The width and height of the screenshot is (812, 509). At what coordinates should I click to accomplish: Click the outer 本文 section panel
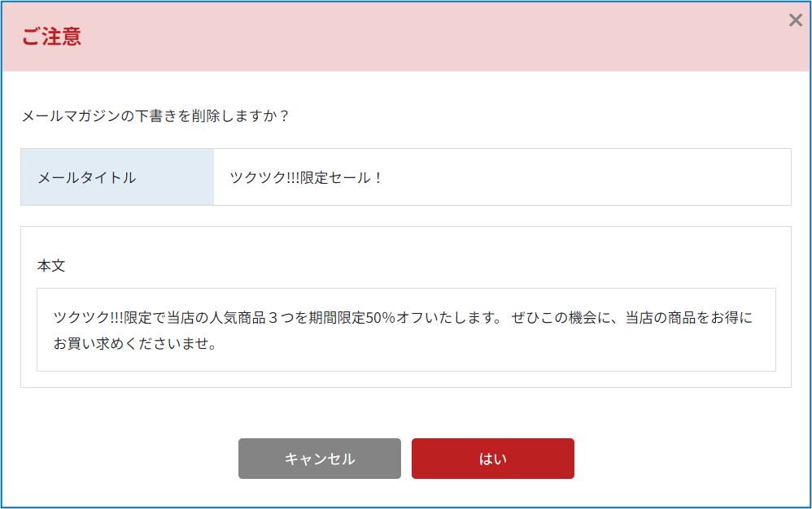click(x=406, y=307)
